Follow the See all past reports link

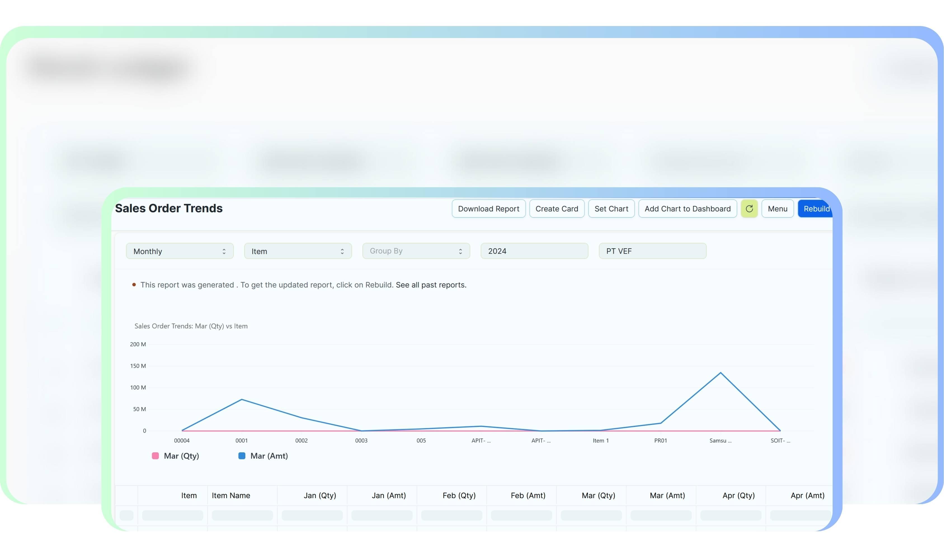point(431,285)
